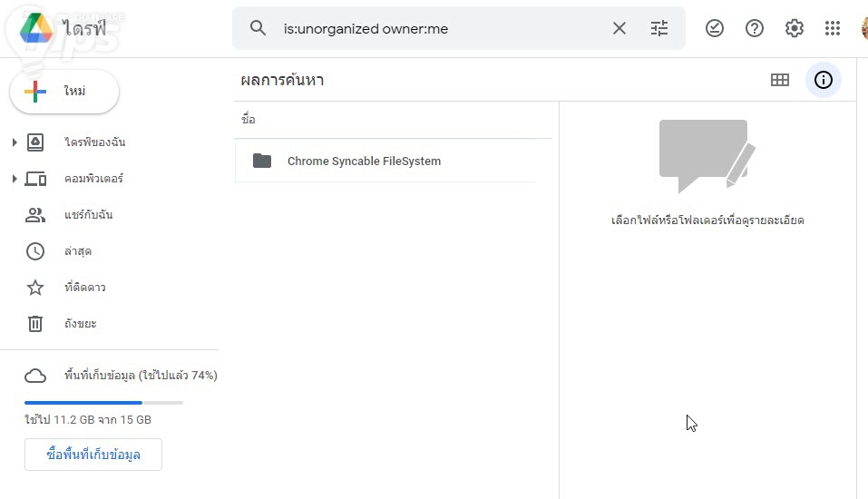Open คอมพิวเตอร์ in the sidebar
868x499 pixels.
pos(93,179)
